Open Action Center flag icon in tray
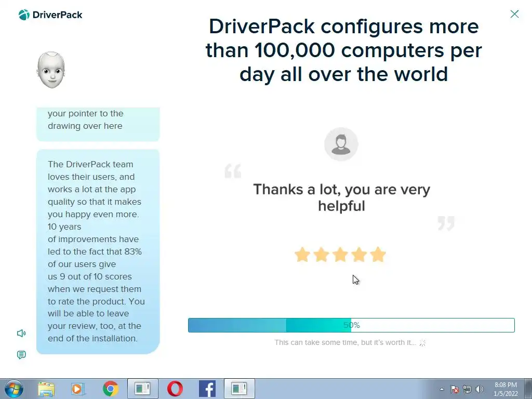532x399 pixels. (x=455, y=389)
